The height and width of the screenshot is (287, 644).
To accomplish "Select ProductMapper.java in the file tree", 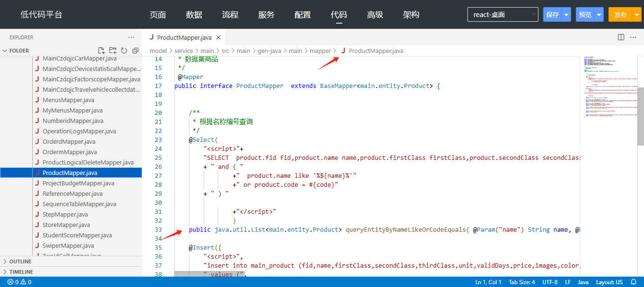I will click(x=71, y=173).
